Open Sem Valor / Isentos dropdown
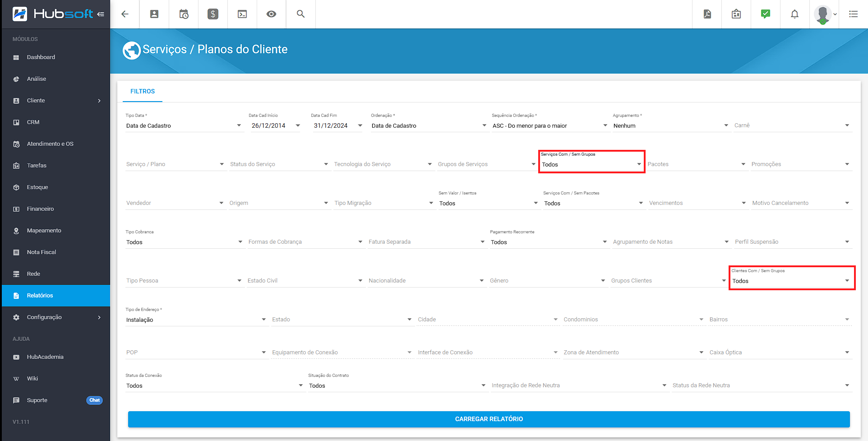Viewport: 868px width, 441px height. pyautogui.click(x=489, y=203)
